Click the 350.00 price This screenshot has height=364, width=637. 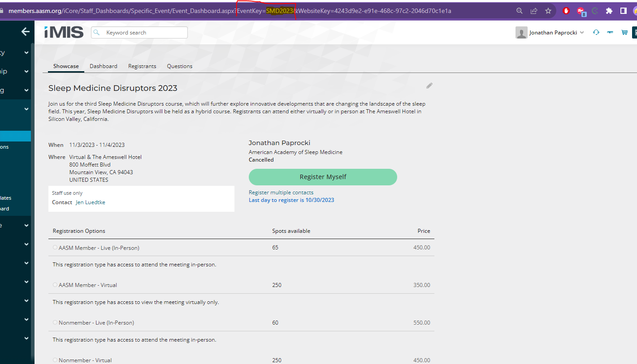pyautogui.click(x=422, y=285)
